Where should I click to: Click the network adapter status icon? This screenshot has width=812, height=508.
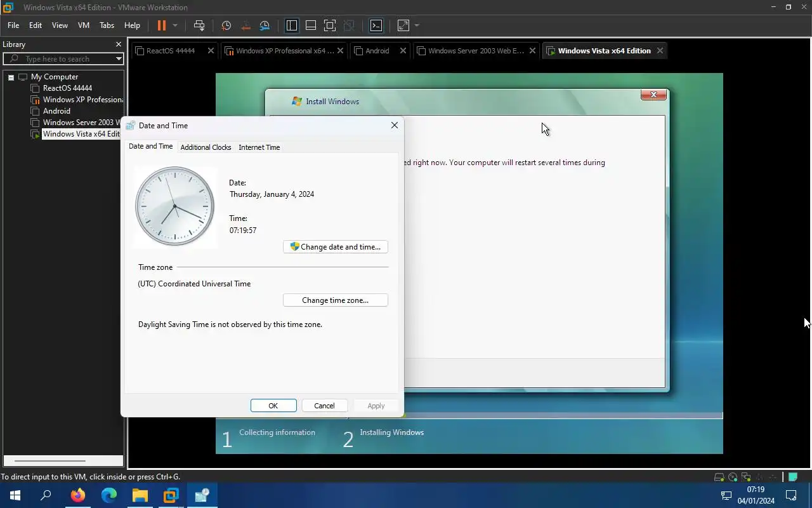click(746, 477)
